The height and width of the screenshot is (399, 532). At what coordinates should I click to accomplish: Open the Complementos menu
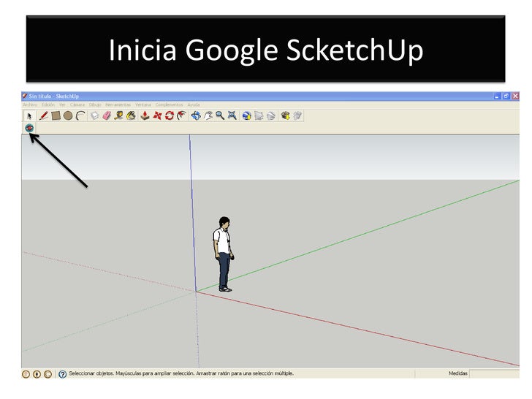point(169,104)
